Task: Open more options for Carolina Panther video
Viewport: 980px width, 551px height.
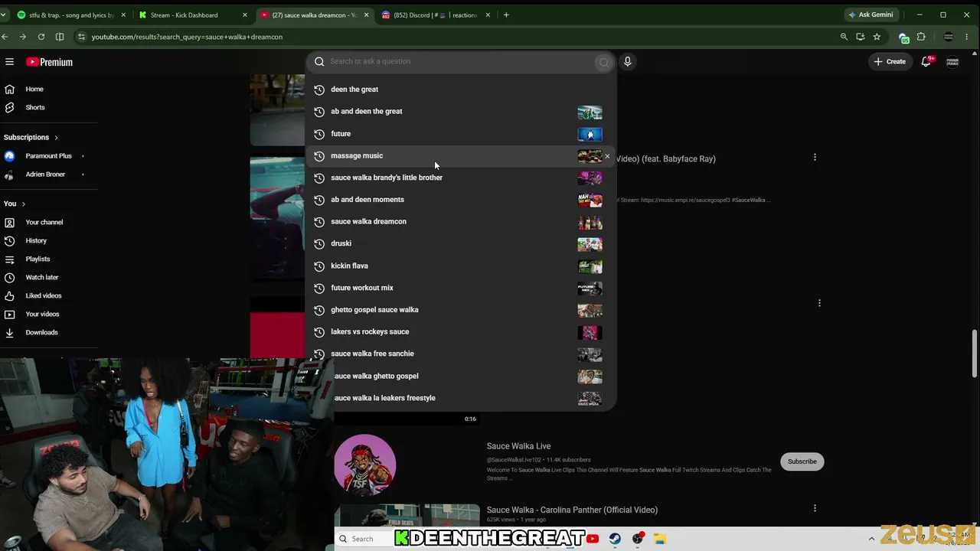Action: [x=815, y=508]
